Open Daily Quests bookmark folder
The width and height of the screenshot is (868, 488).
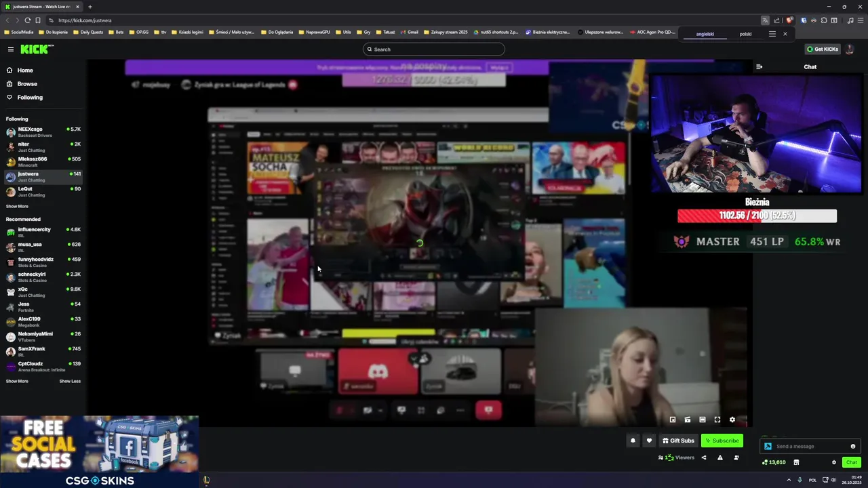point(88,32)
